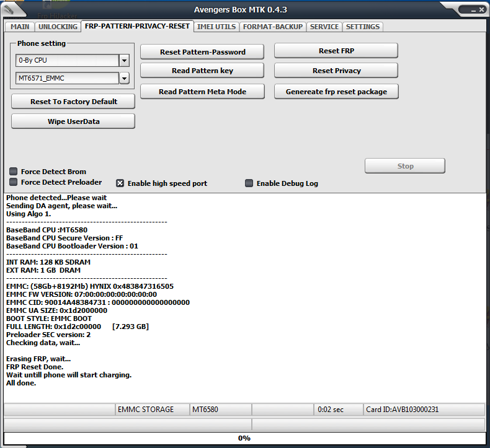Switch to the SERVICE tab

coord(324,27)
